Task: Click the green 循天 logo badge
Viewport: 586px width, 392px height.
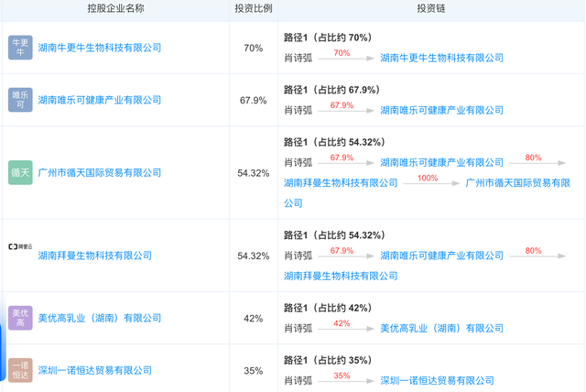Action: 20,172
